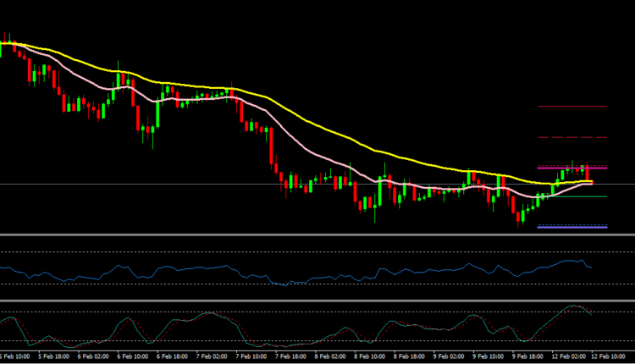Click the separator between price chart and oscillator
The width and height of the screenshot is (635, 364).
(x=317, y=234)
